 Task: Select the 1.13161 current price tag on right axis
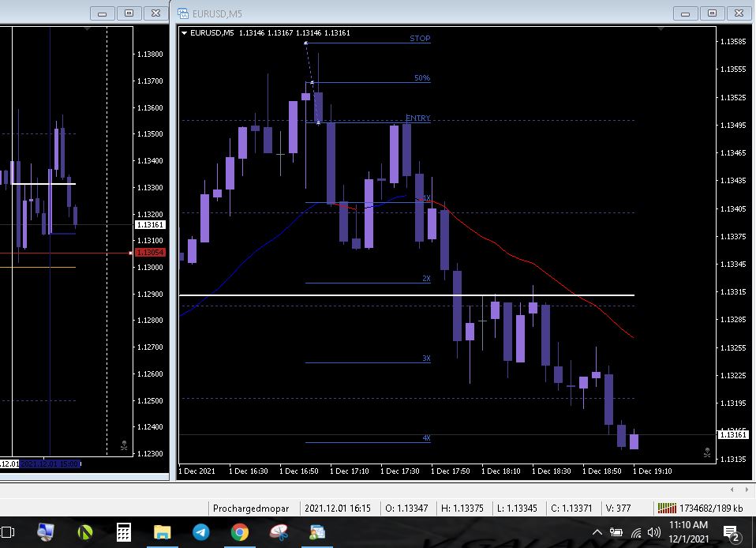(x=733, y=434)
